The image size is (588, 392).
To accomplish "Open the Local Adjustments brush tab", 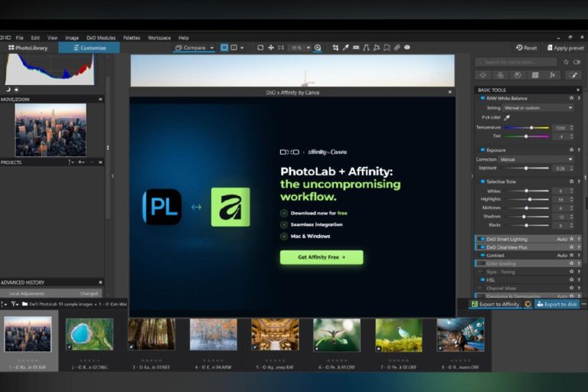I will coord(573,75).
